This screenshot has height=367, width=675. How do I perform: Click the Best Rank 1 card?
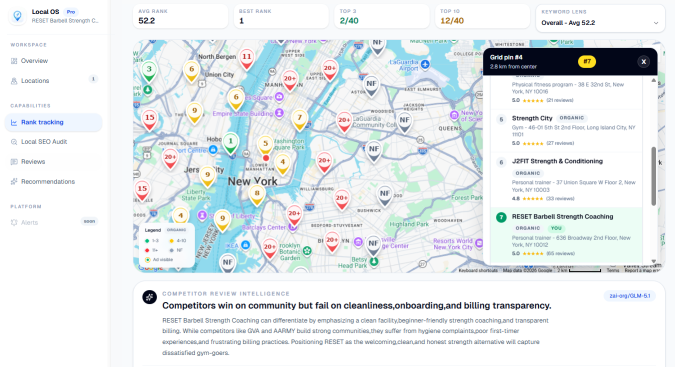tap(281, 16)
